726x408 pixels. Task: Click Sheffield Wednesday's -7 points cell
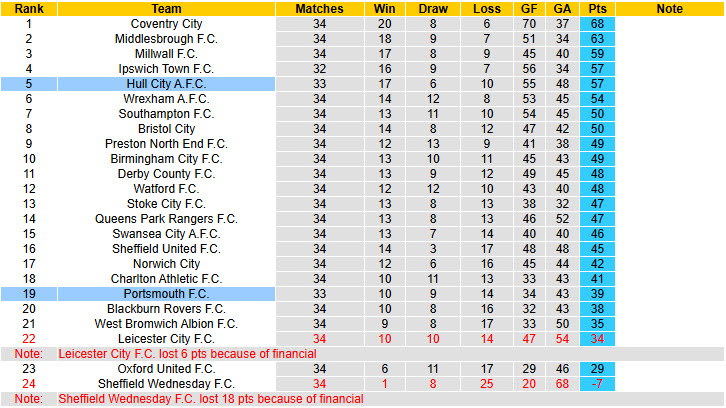598,384
